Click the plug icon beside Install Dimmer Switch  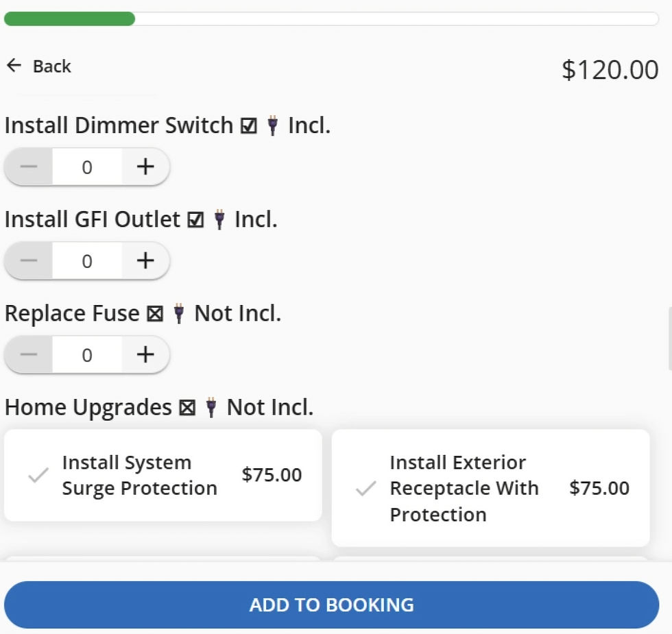click(x=272, y=126)
